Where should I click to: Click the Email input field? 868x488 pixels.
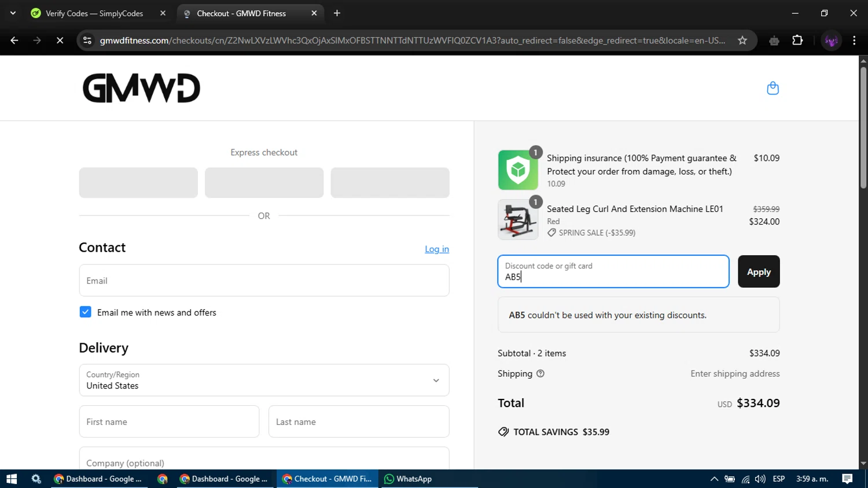(264, 280)
